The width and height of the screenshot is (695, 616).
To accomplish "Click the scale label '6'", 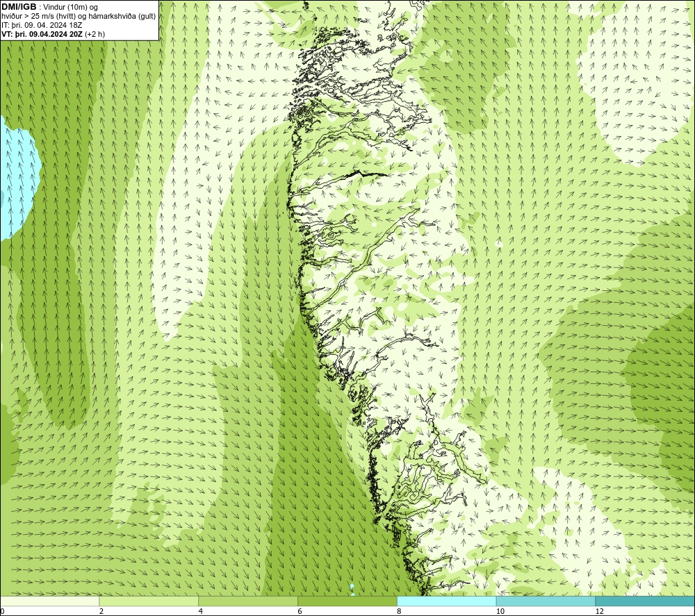I will 300,612.
